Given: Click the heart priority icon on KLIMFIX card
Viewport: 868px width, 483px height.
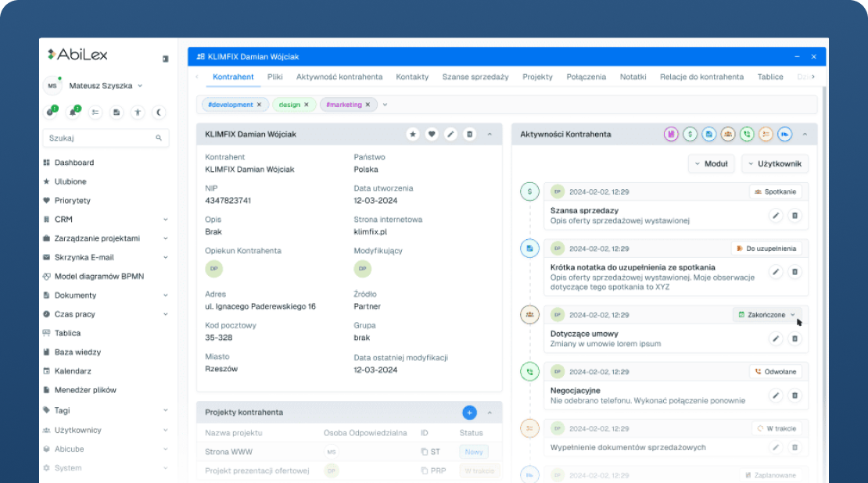Looking at the screenshot, I should [x=432, y=134].
